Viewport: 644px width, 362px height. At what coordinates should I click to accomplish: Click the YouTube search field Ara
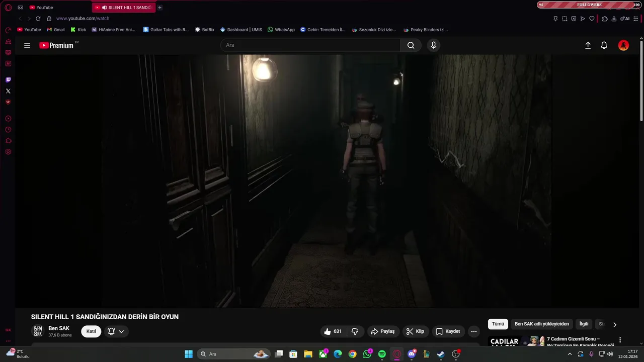click(310, 45)
